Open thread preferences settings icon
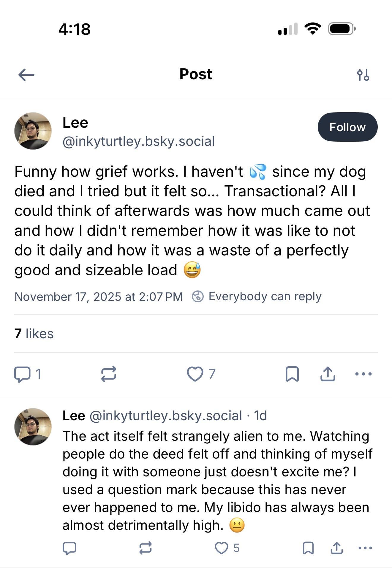This screenshot has width=392, height=583. pyautogui.click(x=363, y=75)
